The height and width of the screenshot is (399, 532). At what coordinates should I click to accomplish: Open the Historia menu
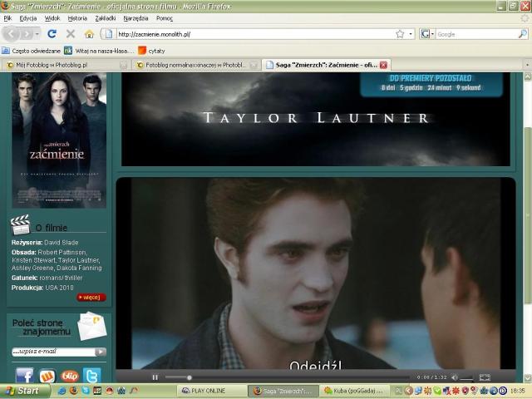pos(77,18)
